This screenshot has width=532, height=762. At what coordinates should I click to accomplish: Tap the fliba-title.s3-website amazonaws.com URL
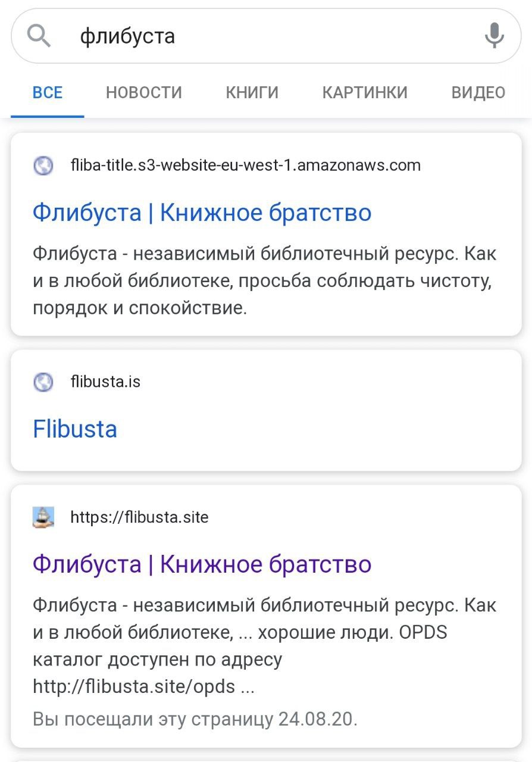(x=245, y=165)
